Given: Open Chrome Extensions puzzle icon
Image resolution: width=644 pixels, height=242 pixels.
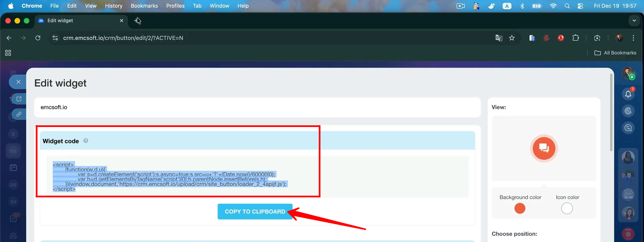Looking at the screenshot, I should point(576,38).
